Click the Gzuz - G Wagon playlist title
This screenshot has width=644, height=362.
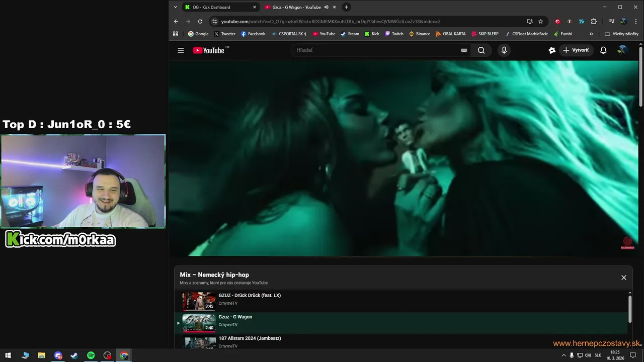235,317
